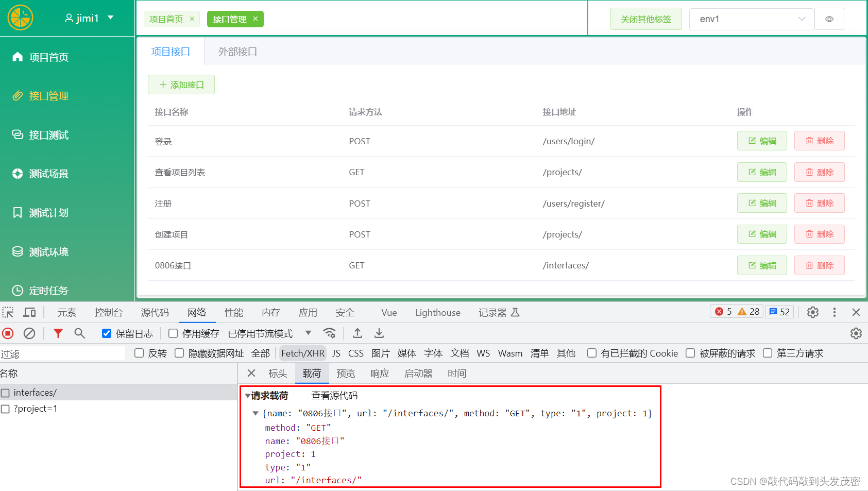Uncheck the 保留日志 checkbox
868x491 pixels.
click(x=107, y=333)
